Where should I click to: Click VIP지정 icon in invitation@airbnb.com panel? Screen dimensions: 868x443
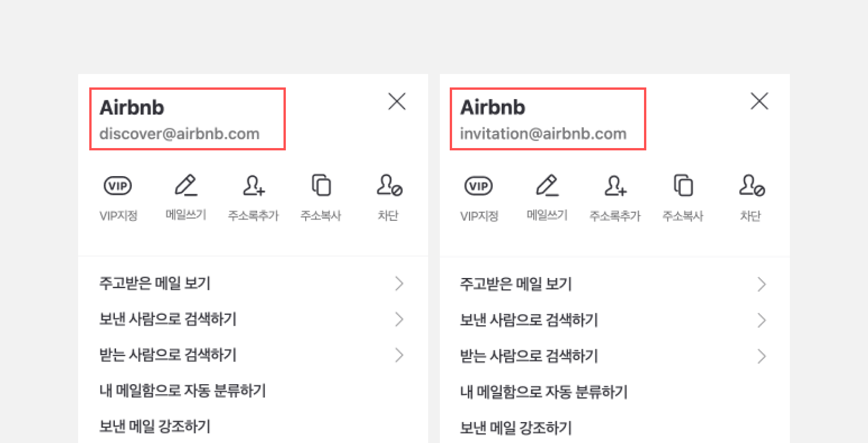click(x=479, y=187)
